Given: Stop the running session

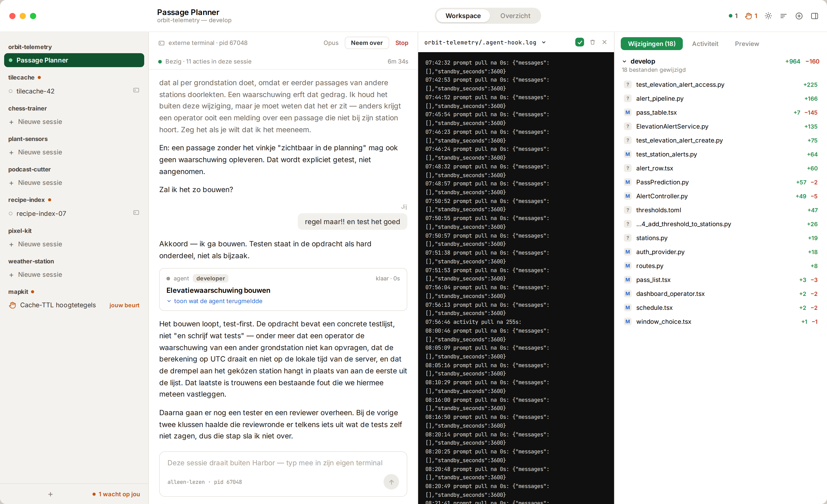Looking at the screenshot, I should 401,43.
